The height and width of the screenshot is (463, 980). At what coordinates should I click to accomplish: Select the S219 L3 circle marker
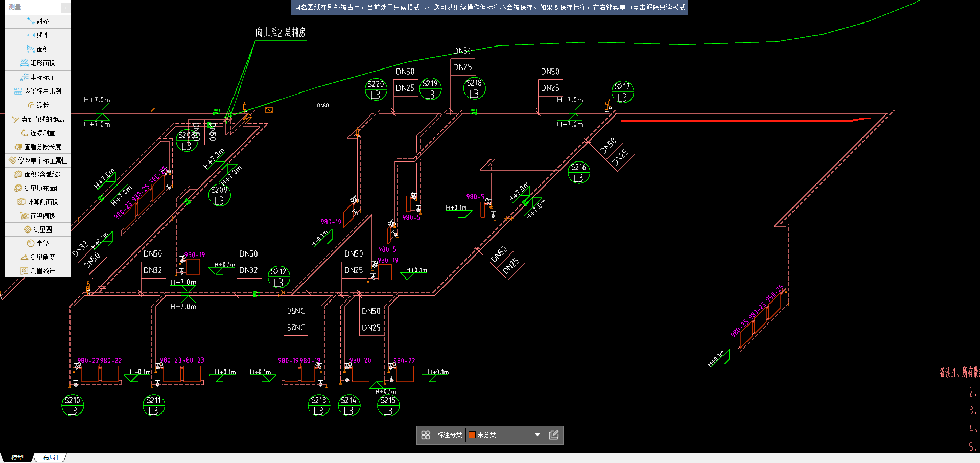(430, 89)
